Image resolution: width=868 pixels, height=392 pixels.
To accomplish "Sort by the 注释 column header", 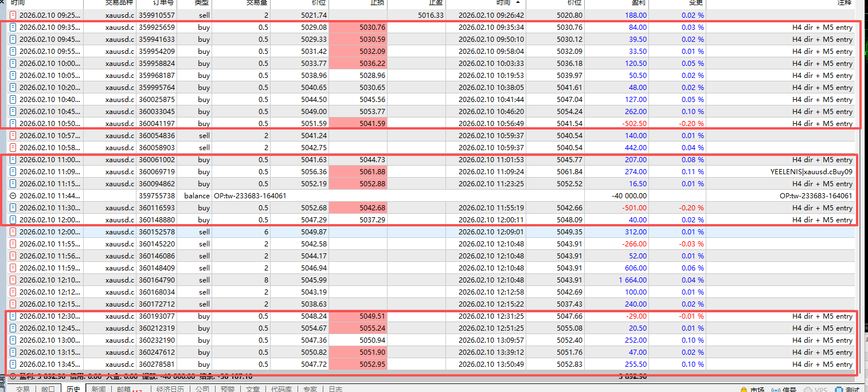I will 844,3.
